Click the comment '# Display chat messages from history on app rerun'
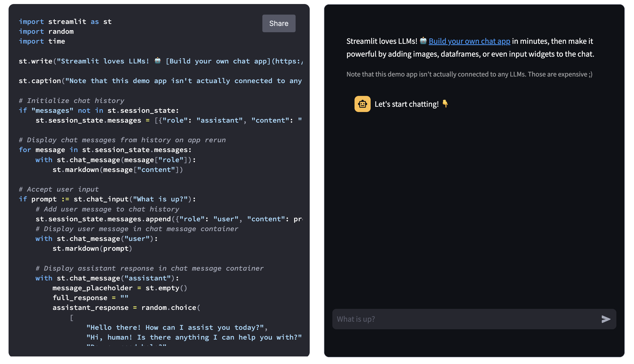634x364 pixels. click(122, 140)
